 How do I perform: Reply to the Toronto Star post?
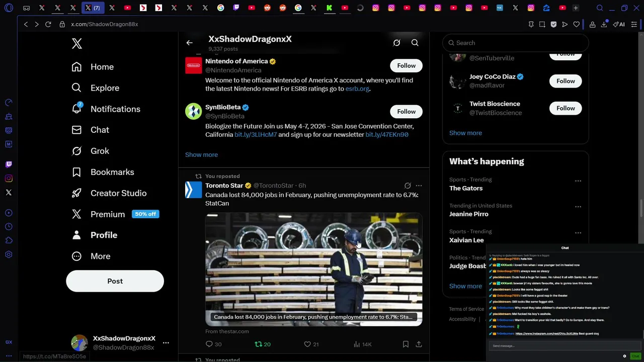[213, 344]
